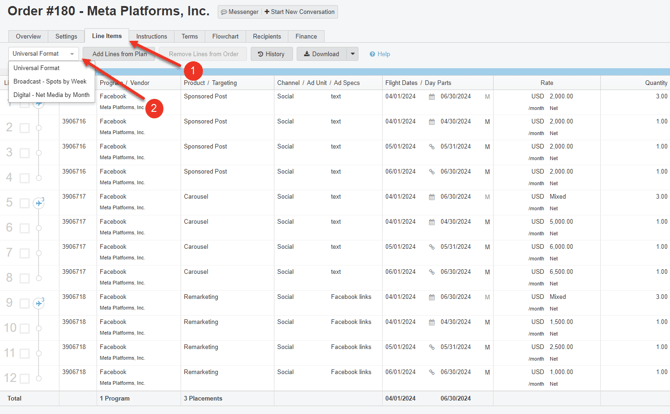670x414 pixels.
Task: Click the link icon in line 3 flight dates
Action: tap(432, 147)
